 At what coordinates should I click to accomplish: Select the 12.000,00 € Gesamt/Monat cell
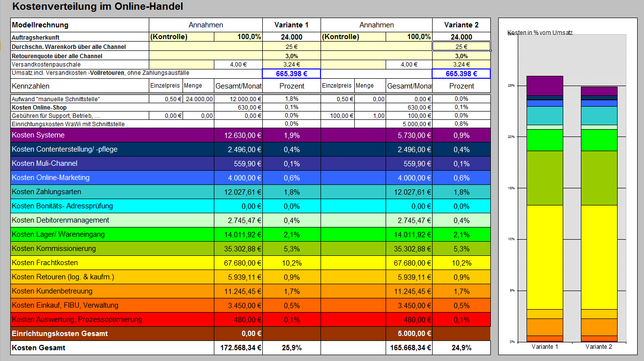(238, 99)
